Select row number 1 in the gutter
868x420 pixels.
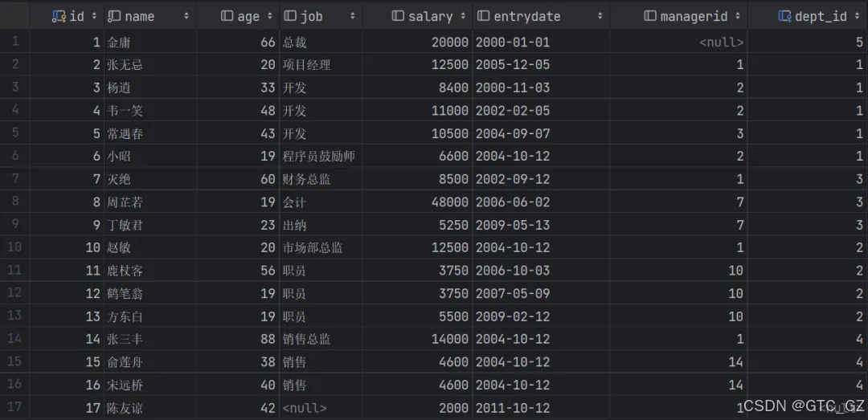15,42
